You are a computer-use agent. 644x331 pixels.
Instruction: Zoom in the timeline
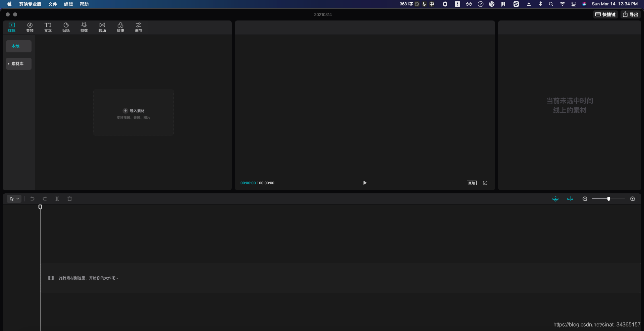(x=633, y=199)
